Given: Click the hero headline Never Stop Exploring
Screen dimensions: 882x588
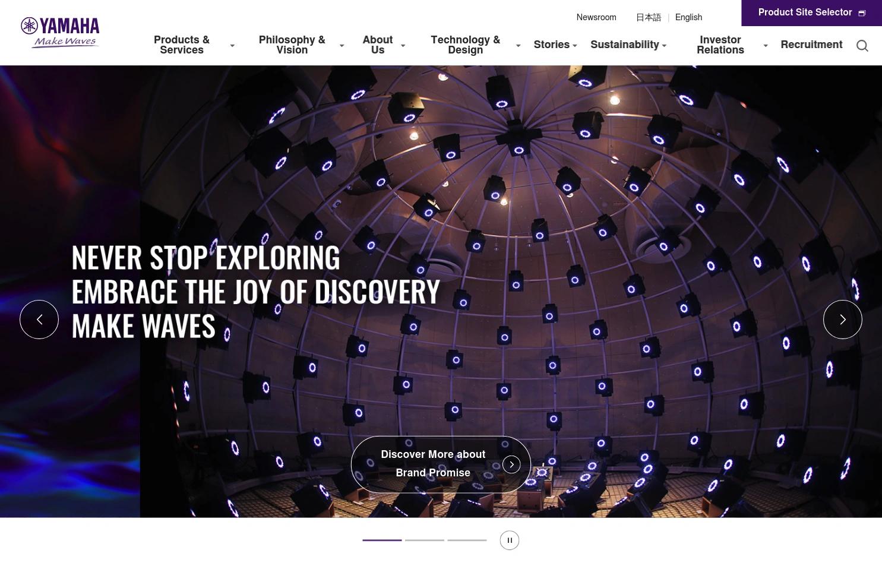Looking at the screenshot, I should click(206, 258).
